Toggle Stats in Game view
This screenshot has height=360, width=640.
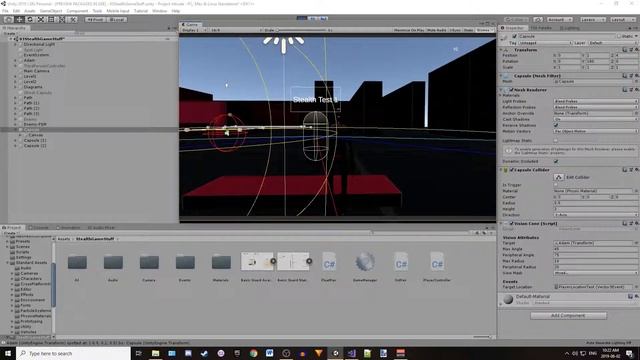(468, 30)
